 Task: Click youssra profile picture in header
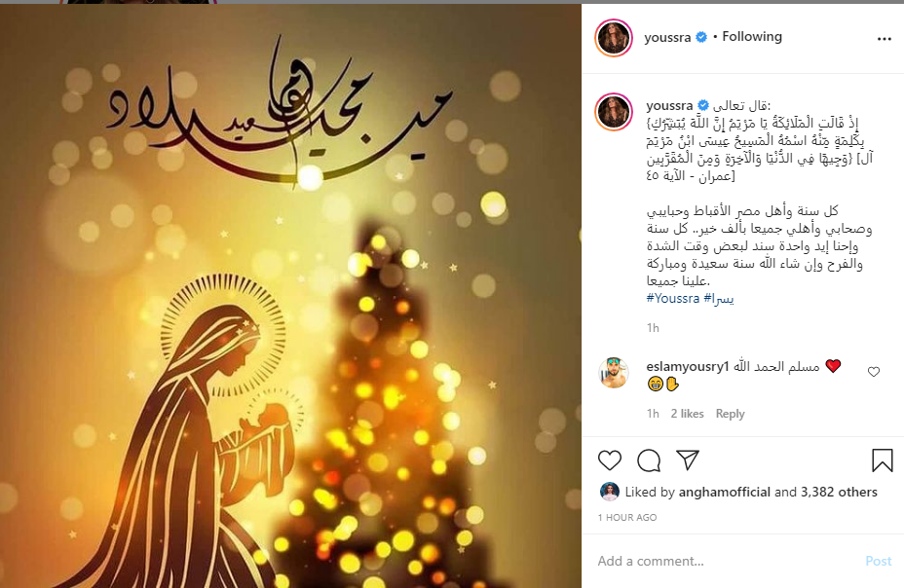[614, 37]
